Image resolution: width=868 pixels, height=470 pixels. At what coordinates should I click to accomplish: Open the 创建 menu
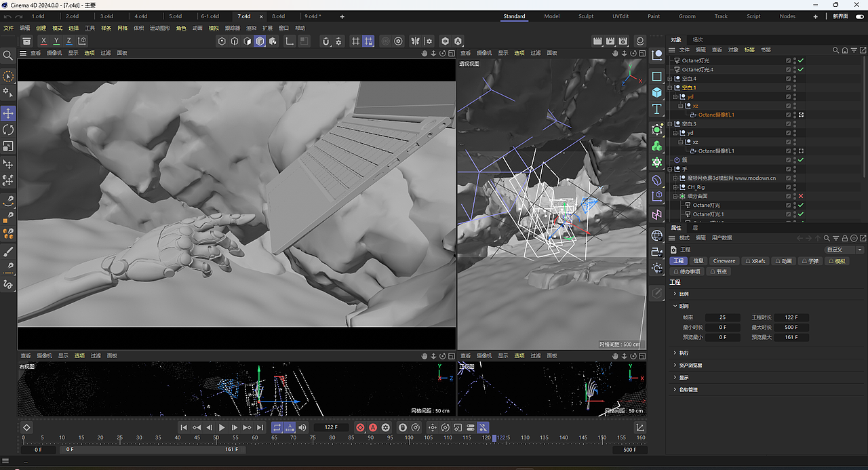tap(41, 28)
